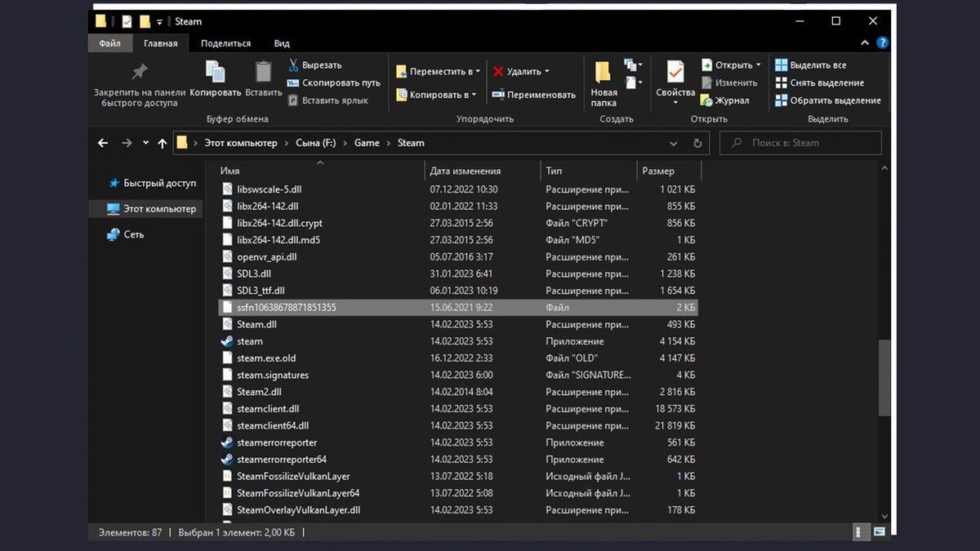The height and width of the screenshot is (551, 980).
Task: Refresh the Steam folder listing
Action: click(x=697, y=143)
